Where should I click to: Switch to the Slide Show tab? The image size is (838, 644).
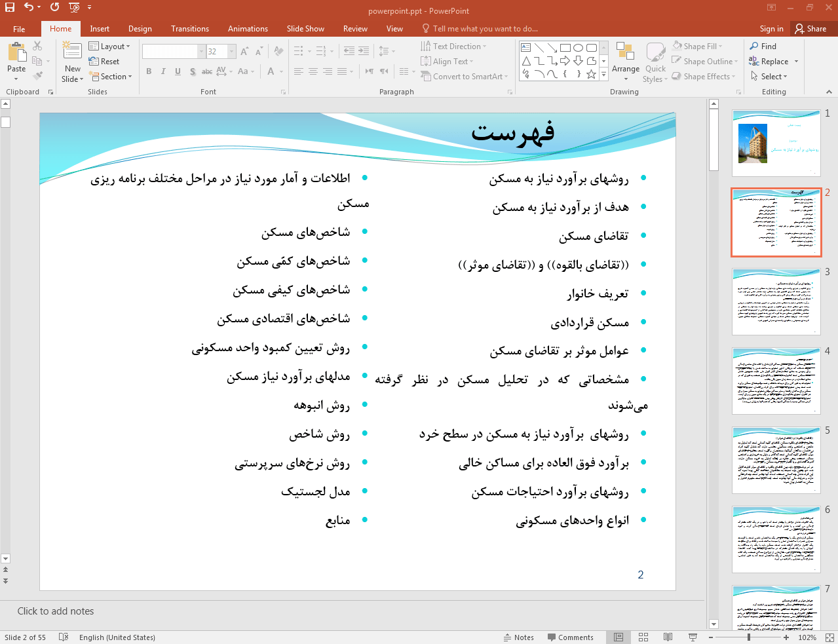[305, 29]
